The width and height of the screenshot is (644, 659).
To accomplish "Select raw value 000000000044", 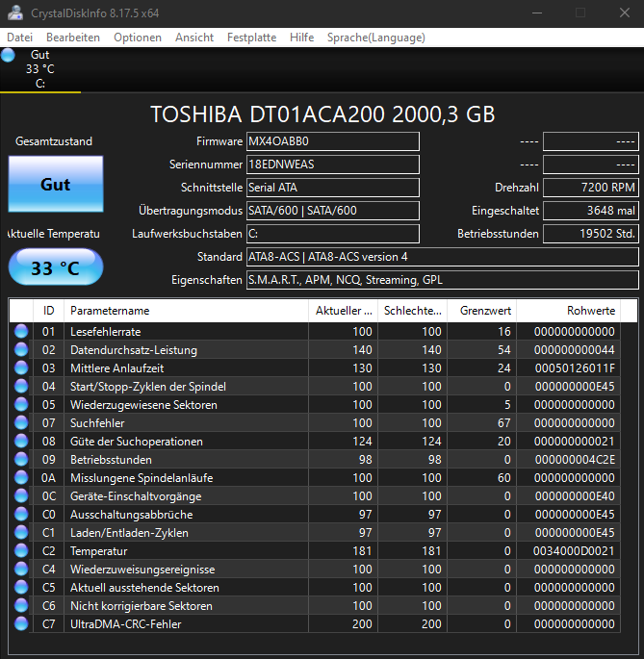I will point(574,350).
